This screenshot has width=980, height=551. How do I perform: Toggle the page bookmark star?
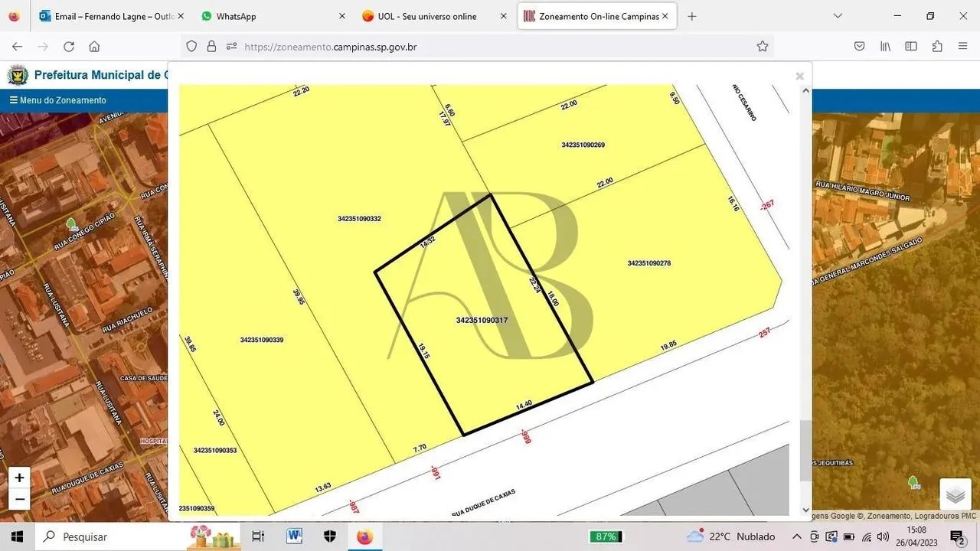coord(763,46)
